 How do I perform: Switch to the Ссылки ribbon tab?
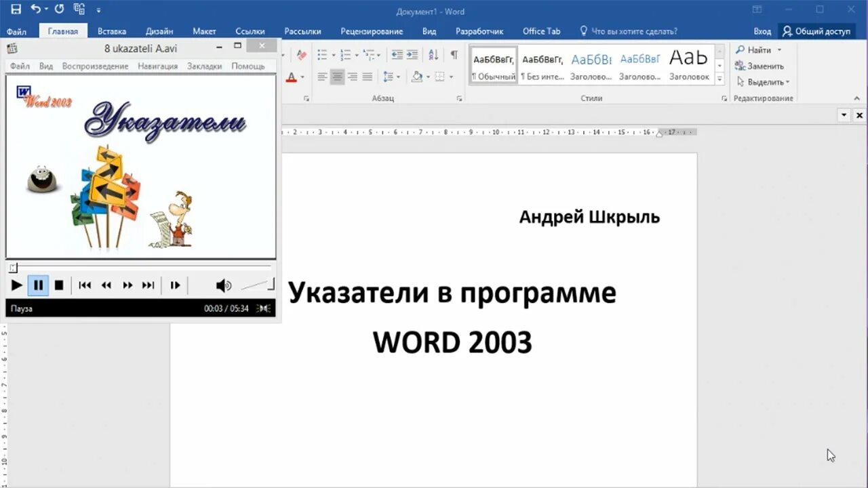(x=250, y=31)
